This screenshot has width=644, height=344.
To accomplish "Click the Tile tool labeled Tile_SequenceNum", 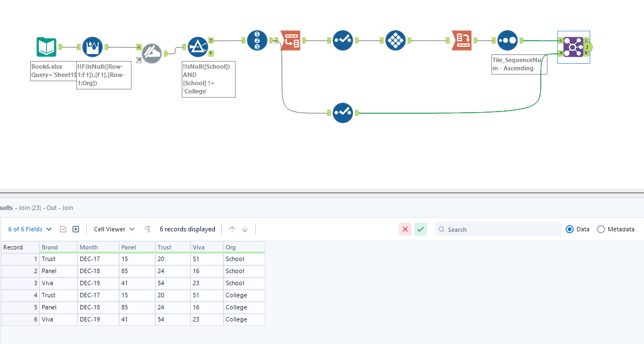I will click(507, 40).
